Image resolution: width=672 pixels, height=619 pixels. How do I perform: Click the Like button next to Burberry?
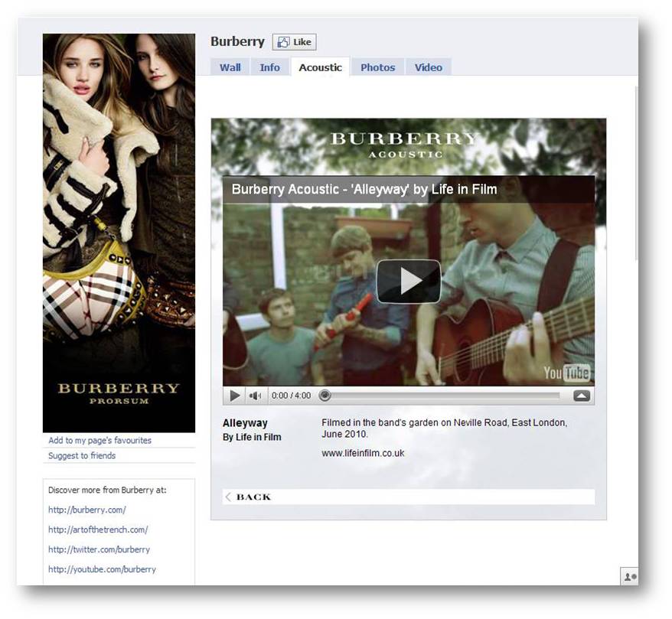pos(295,42)
